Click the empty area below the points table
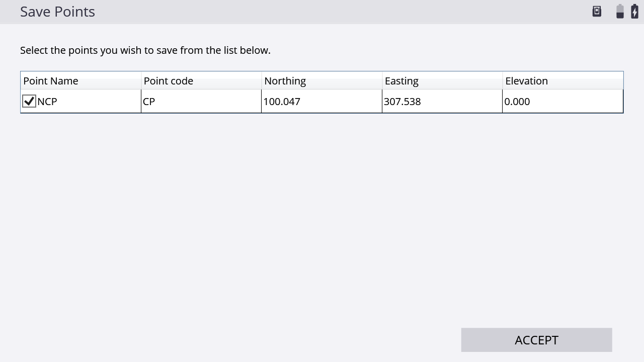This screenshot has height=362, width=644. pyautogui.click(x=322, y=211)
